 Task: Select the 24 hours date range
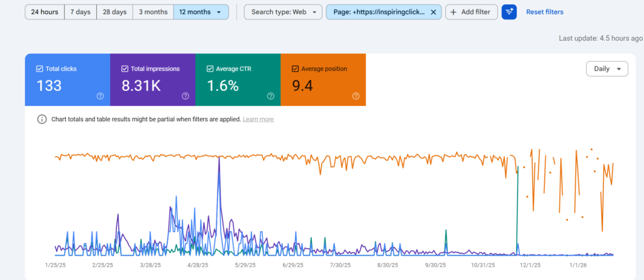45,12
